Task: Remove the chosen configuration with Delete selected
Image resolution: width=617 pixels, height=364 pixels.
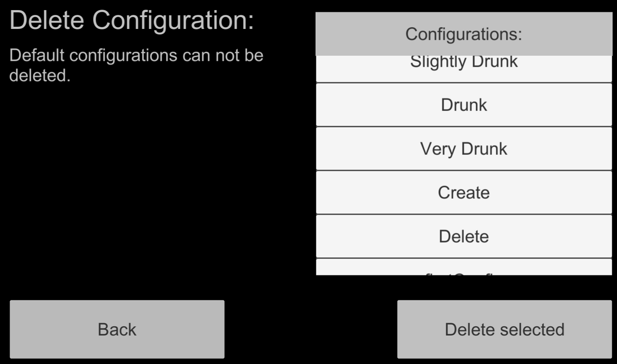Action: tap(505, 329)
